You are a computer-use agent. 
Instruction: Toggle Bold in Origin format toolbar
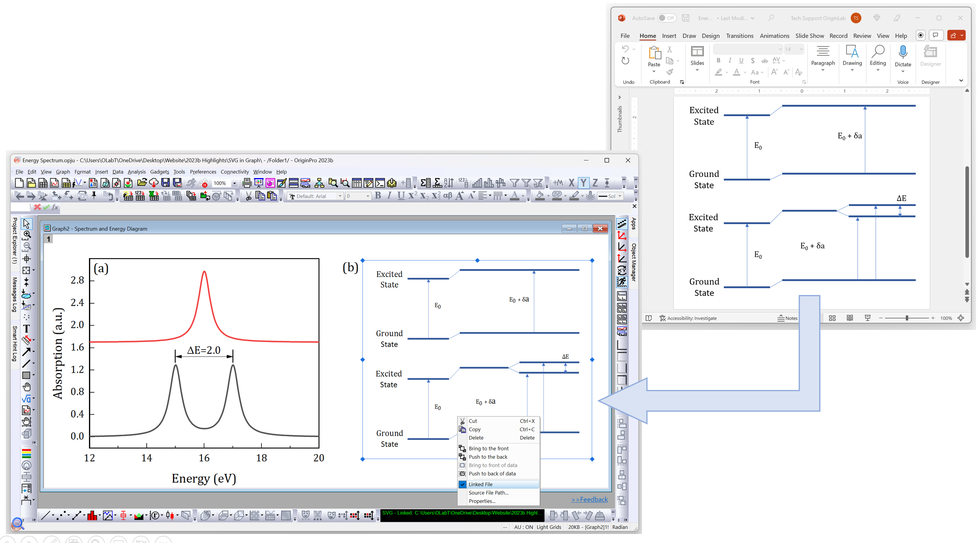[x=378, y=196]
